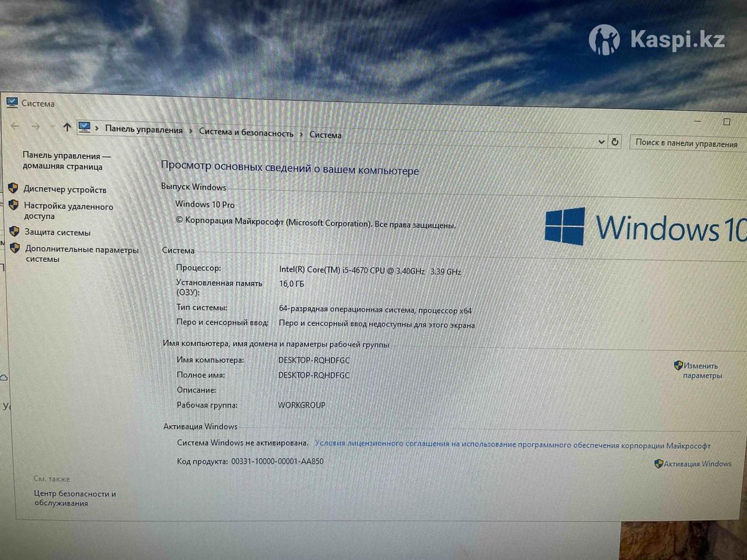Expand chevron after Панель управления breadcrumb
The height and width of the screenshot is (560, 747).
click(191, 131)
